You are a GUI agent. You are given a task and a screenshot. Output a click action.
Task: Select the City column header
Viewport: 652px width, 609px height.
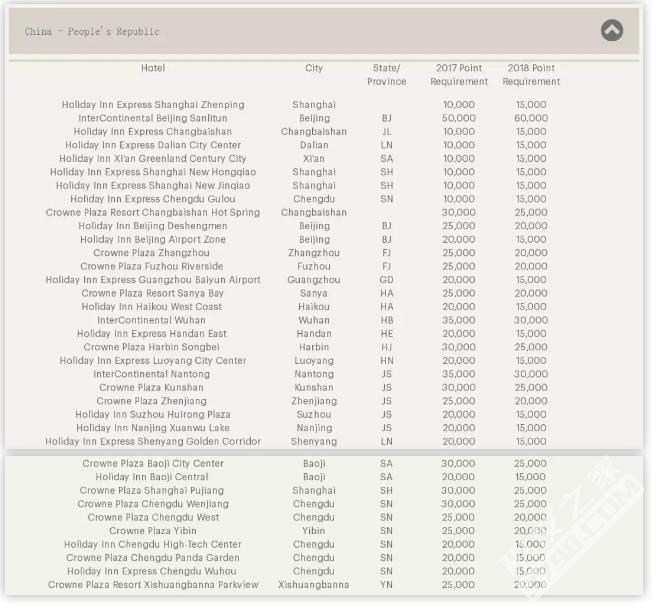pos(314,68)
